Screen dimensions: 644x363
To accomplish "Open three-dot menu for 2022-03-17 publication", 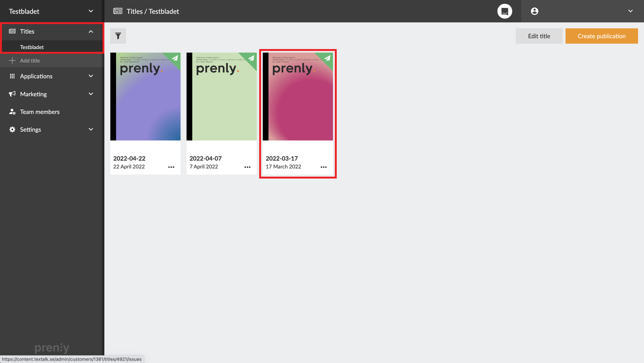I will pos(324,167).
